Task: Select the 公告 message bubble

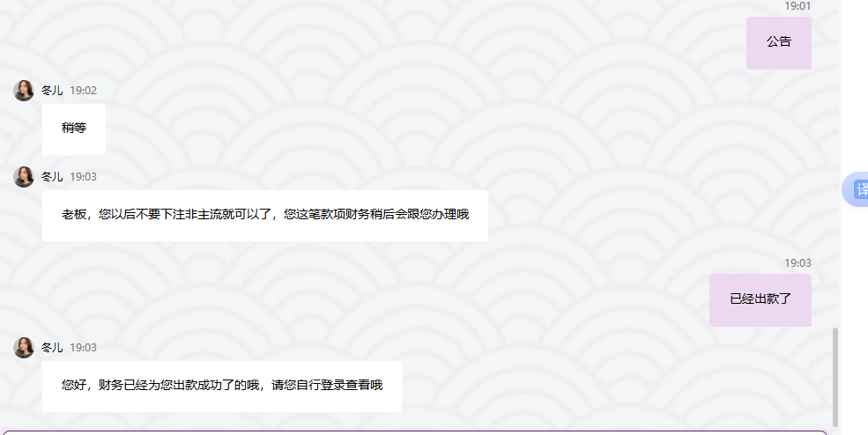Action: pyautogui.click(x=779, y=43)
